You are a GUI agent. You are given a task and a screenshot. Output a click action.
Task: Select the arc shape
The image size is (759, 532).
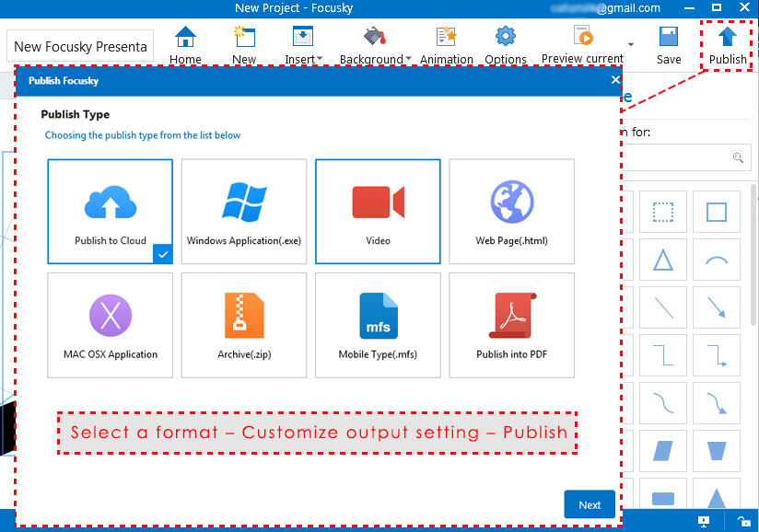coord(717,260)
